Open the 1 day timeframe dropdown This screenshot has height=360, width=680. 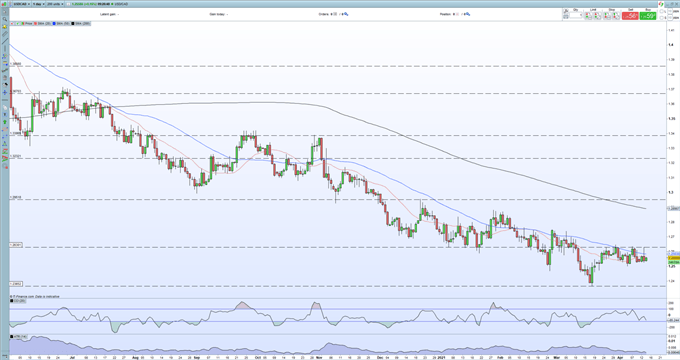[38, 4]
